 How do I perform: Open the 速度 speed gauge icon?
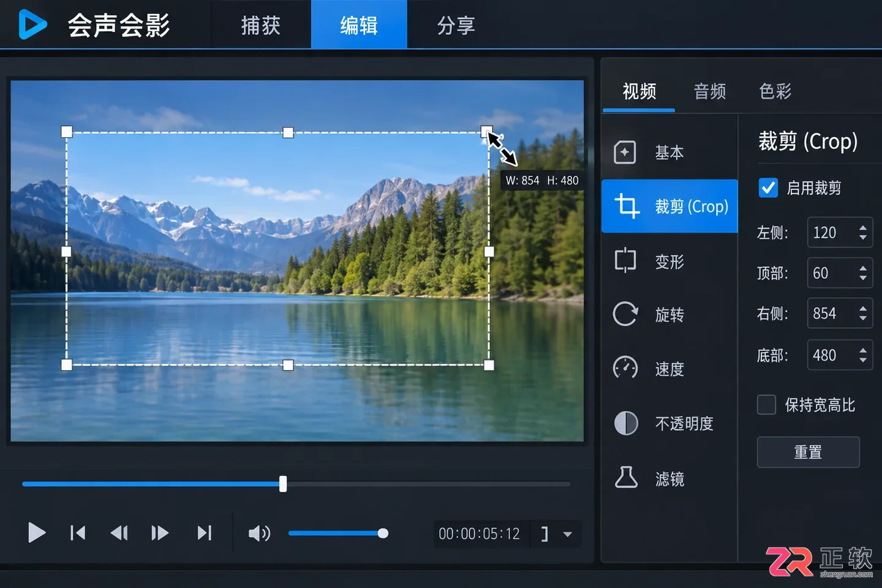click(625, 367)
